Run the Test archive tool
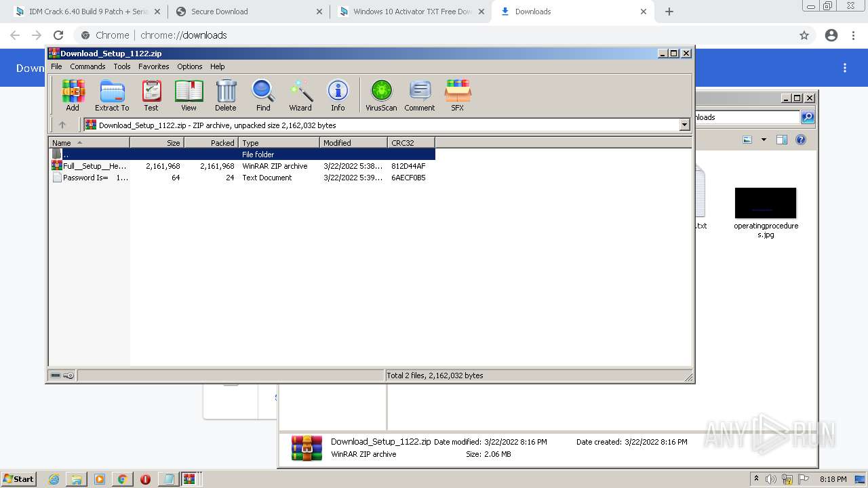This screenshot has width=868, height=488. (x=151, y=95)
